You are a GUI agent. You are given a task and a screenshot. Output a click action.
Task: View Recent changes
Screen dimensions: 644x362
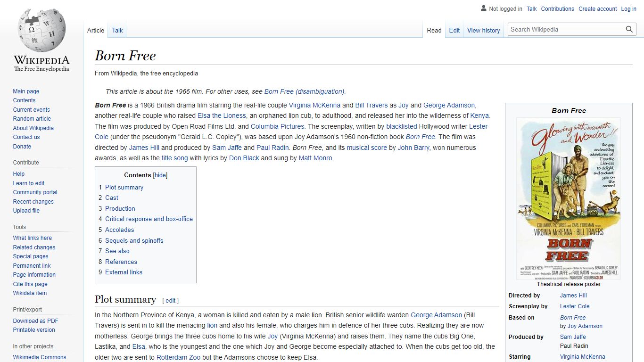[33, 202]
